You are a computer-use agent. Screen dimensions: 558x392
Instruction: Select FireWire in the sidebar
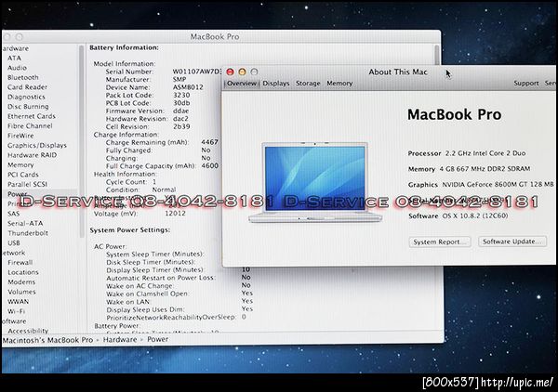(x=20, y=136)
